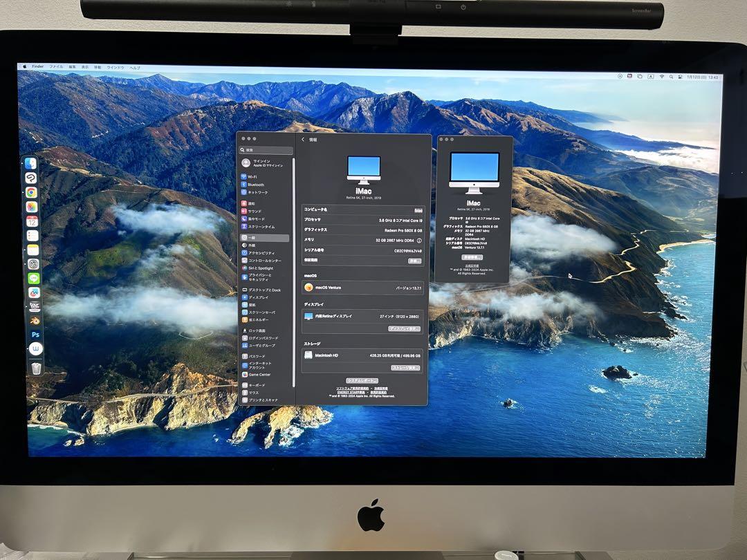Screen dimensions: 747x560
Task: Open Control Center in menu bar
Action: tap(680, 77)
